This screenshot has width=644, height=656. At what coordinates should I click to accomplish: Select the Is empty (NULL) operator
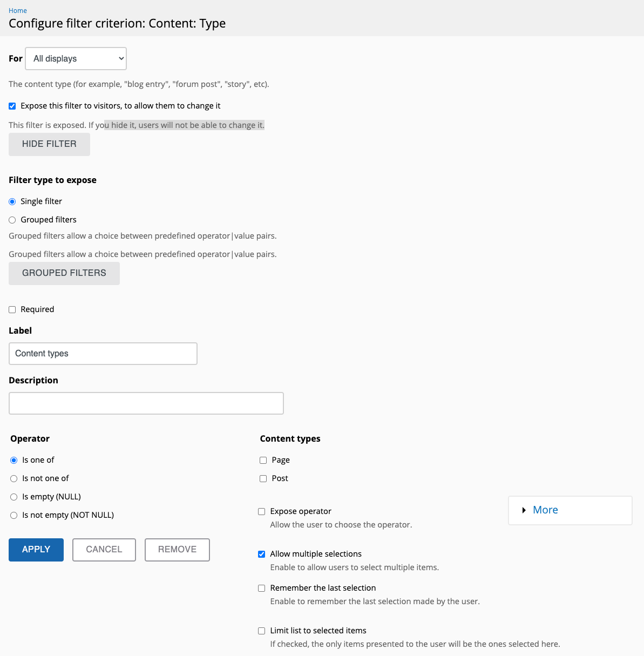pos(14,497)
